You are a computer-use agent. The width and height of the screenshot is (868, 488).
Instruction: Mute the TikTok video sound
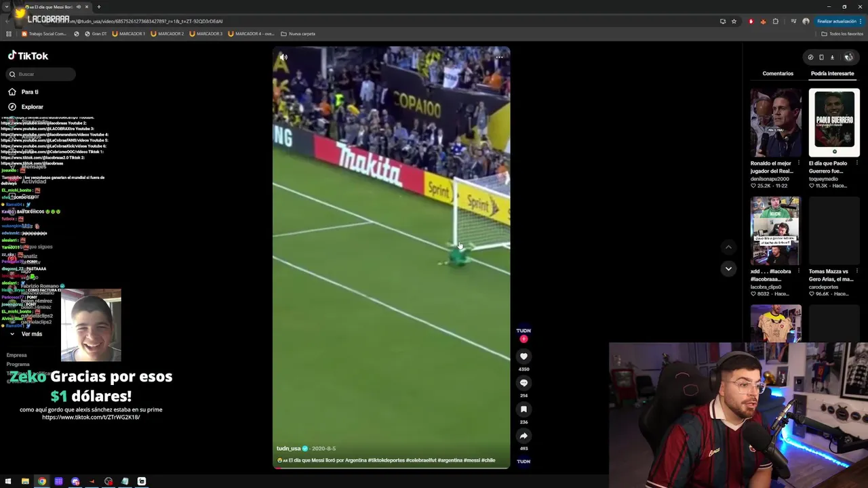click(x=283, y=57)
